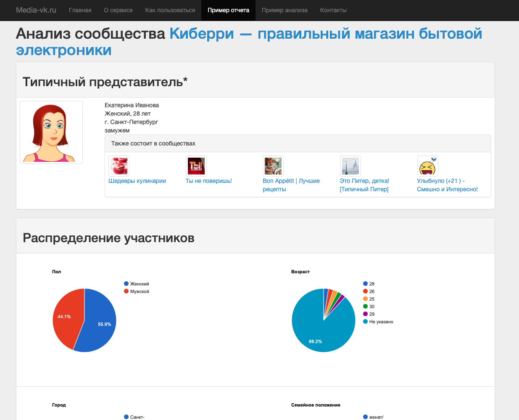Viewport: 519px width, 420px height.
Task: Select the purple legend dot for age 29
Action: click(365, 314)
